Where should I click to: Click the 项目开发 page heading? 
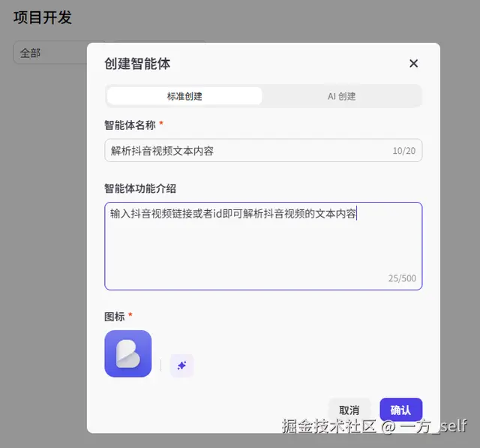tap(43, 17)
